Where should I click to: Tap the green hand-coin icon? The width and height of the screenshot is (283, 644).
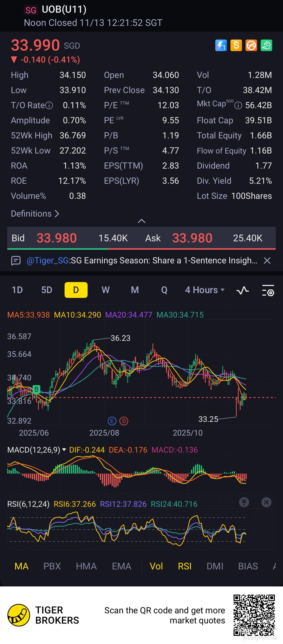coord(266,46)
